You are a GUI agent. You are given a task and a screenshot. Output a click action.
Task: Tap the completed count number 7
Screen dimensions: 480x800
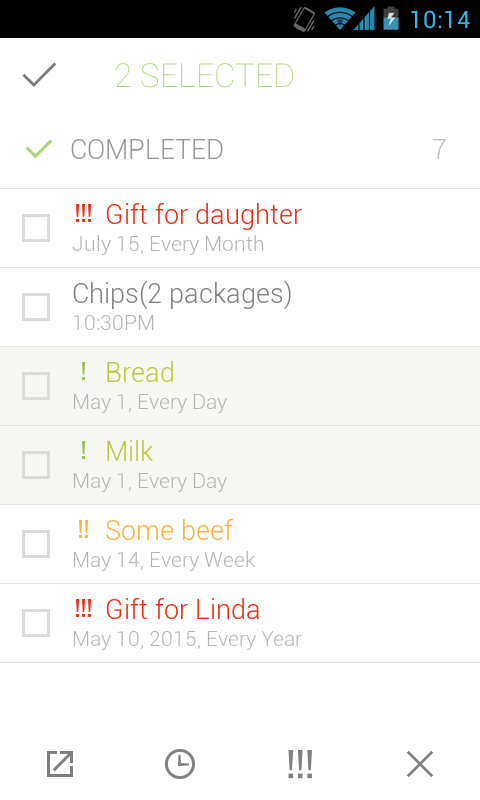coord(439,149)
